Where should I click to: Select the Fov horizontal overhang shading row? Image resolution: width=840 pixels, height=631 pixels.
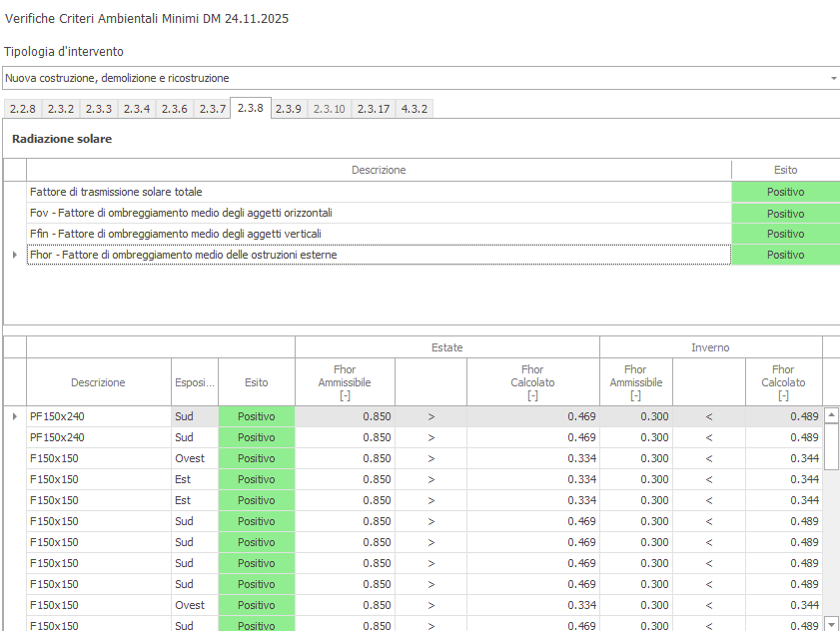coord(378,213)
